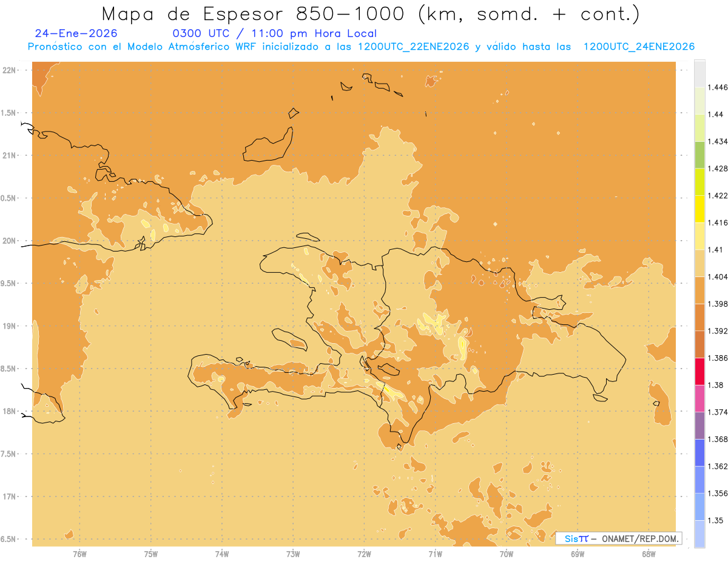Screen dimensions: 728x562
Task: Pick the yellow-green legend swatch between 1.428 and 1.422
Action: point(699,182)
